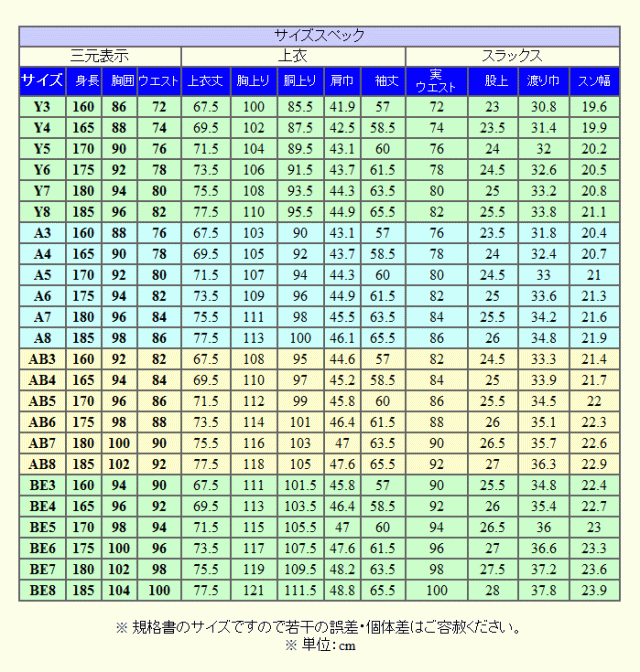Select the 三元表示 group header
640x672 pixels.
click(100, 55)
